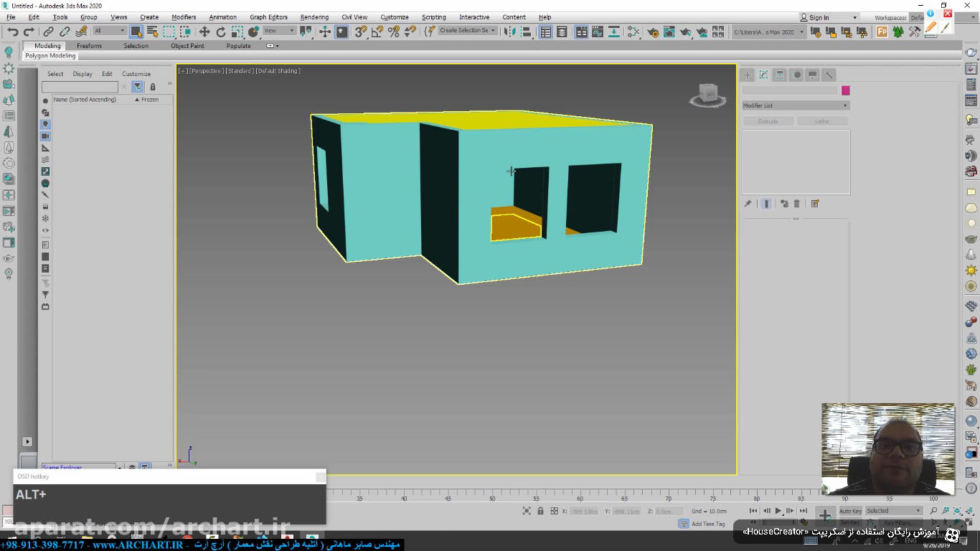Click the Auto Key button
Viewport: 980px width, 551px height.
[x=850, y=511]
